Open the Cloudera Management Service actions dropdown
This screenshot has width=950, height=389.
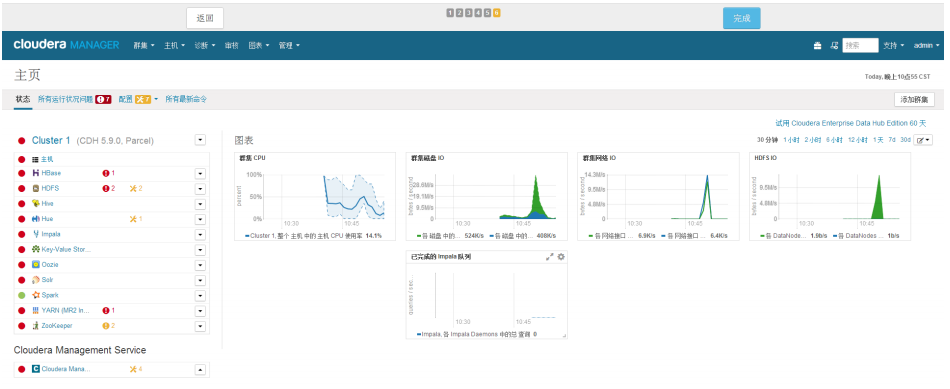click(x=201, y=370)
